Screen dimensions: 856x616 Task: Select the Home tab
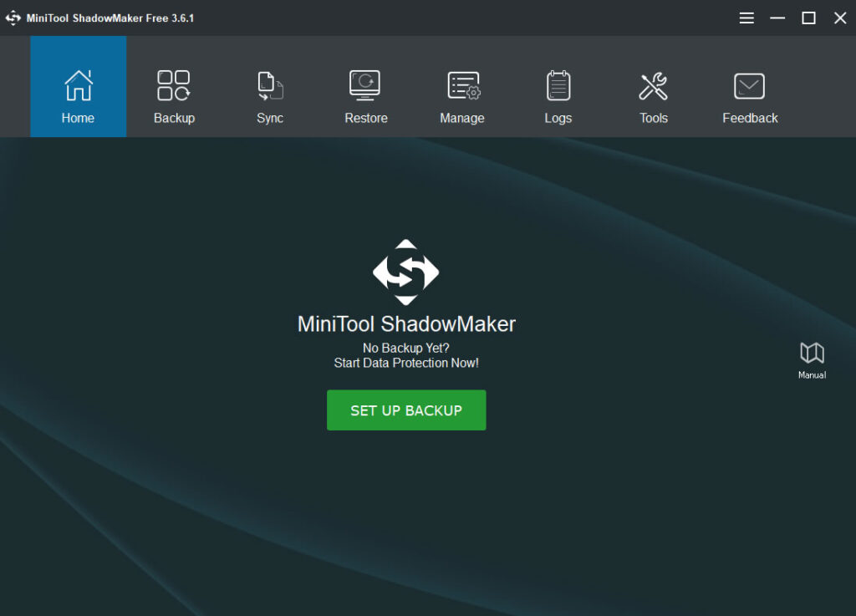click(x=78, y=87)
